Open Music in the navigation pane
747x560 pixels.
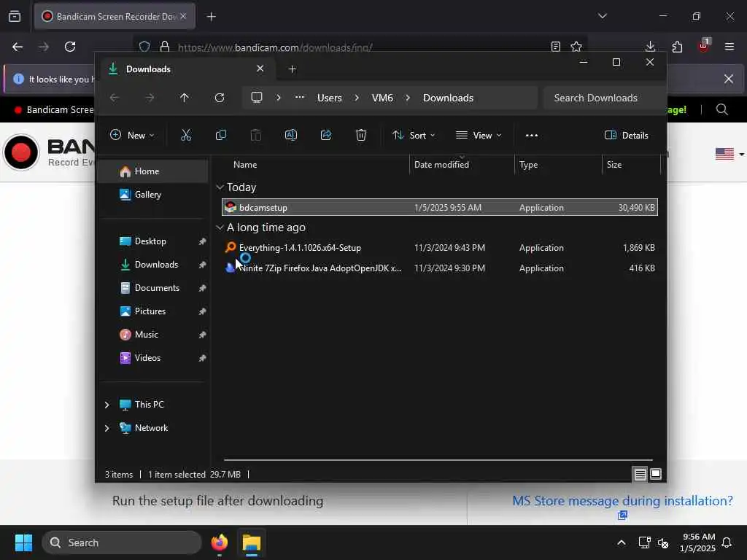point(152,335)
